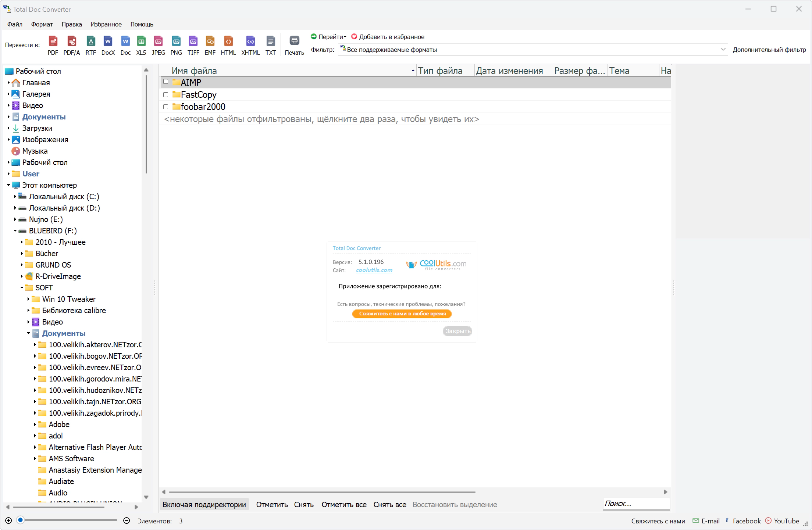Collapse the SOFT folder node
The width and height of the screenshot is (812, 530).
[x=22, y=288]
